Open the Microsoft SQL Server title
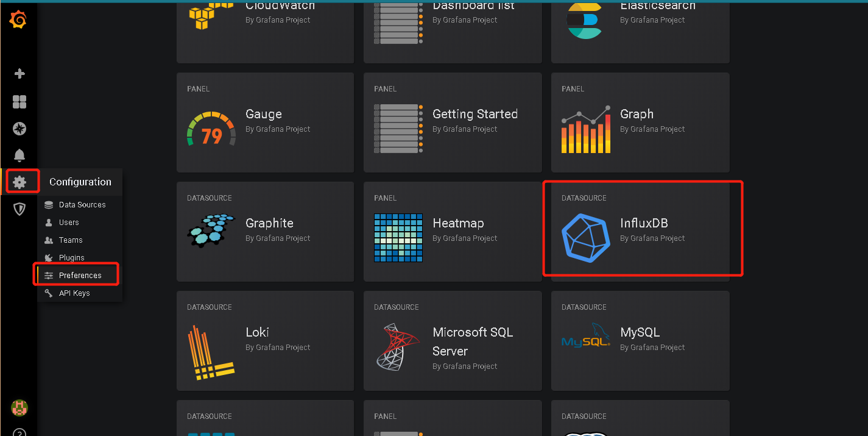 pyautogui.click(x=473, y=341)
